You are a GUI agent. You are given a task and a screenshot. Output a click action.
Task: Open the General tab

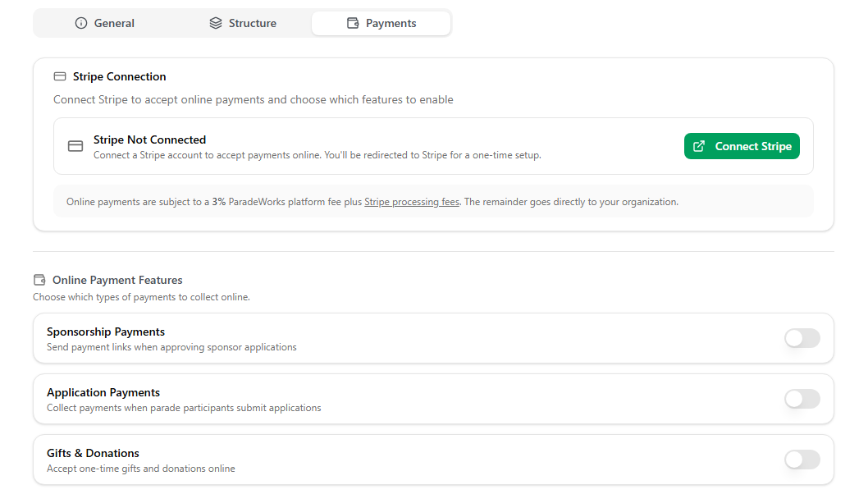point(105,23)
